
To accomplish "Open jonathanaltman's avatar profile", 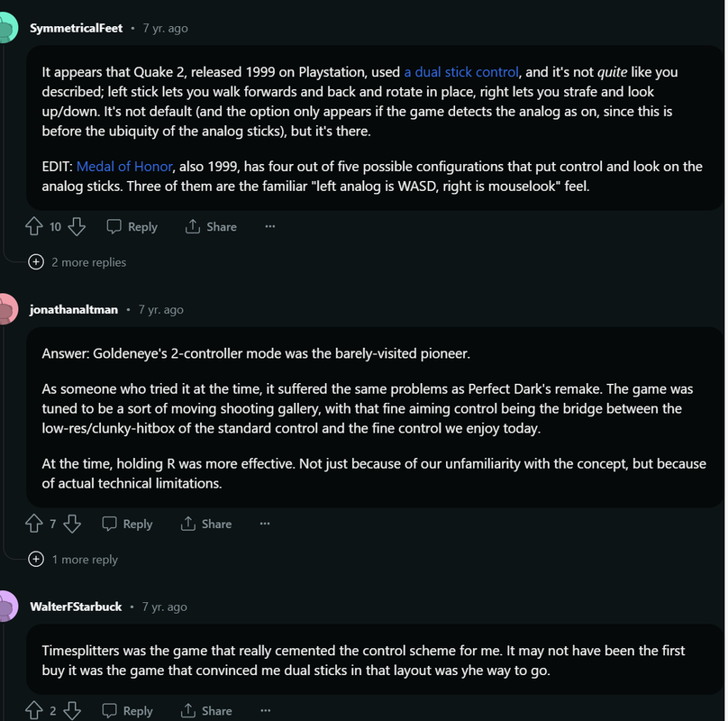I will coord(7,310).
